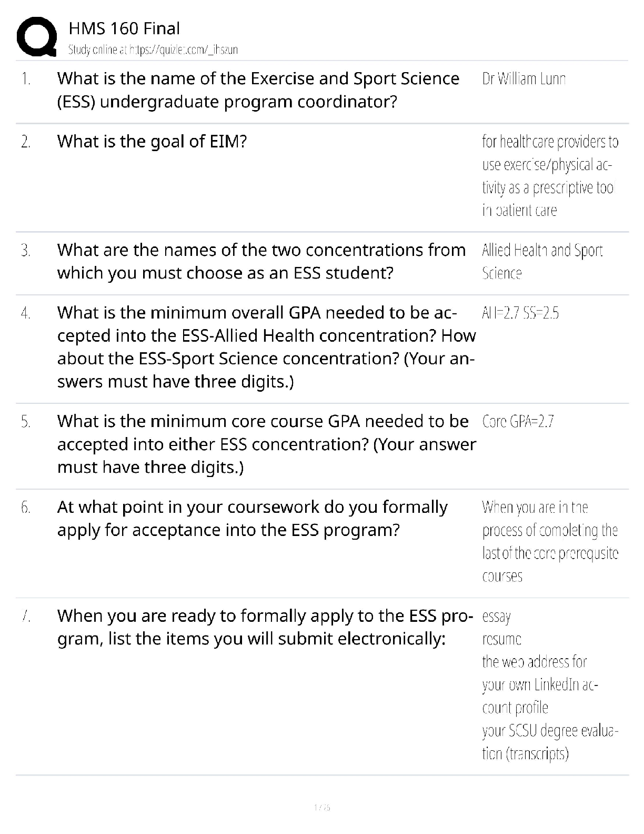Select the answer about core prerequisite courses
This screenshot has height=834, width=644.
[550, 542]
